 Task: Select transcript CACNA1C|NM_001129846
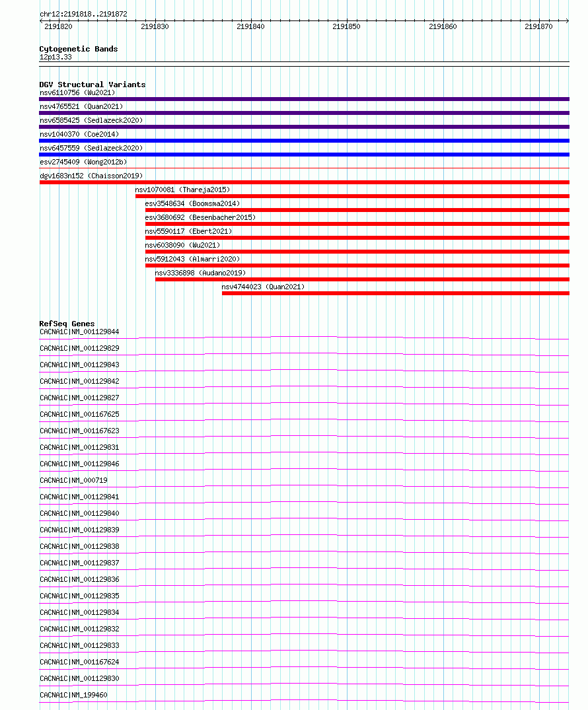pos(79,464)
